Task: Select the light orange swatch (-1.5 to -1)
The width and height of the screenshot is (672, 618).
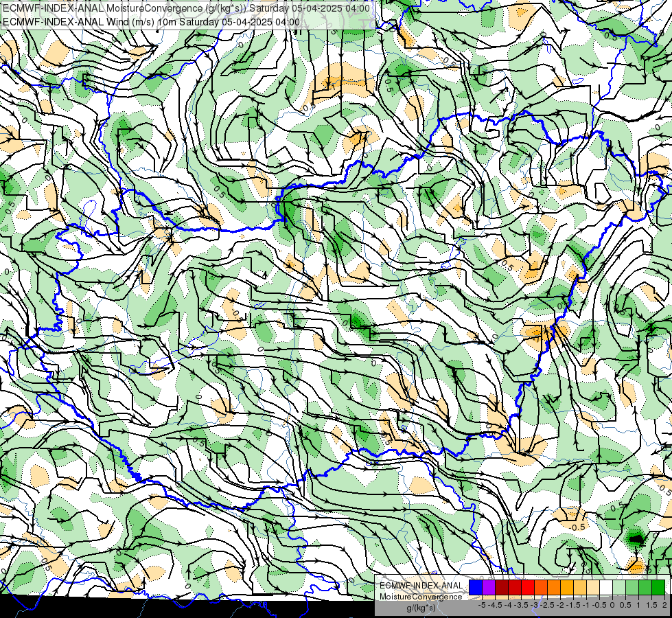Action: pos(580,587)
